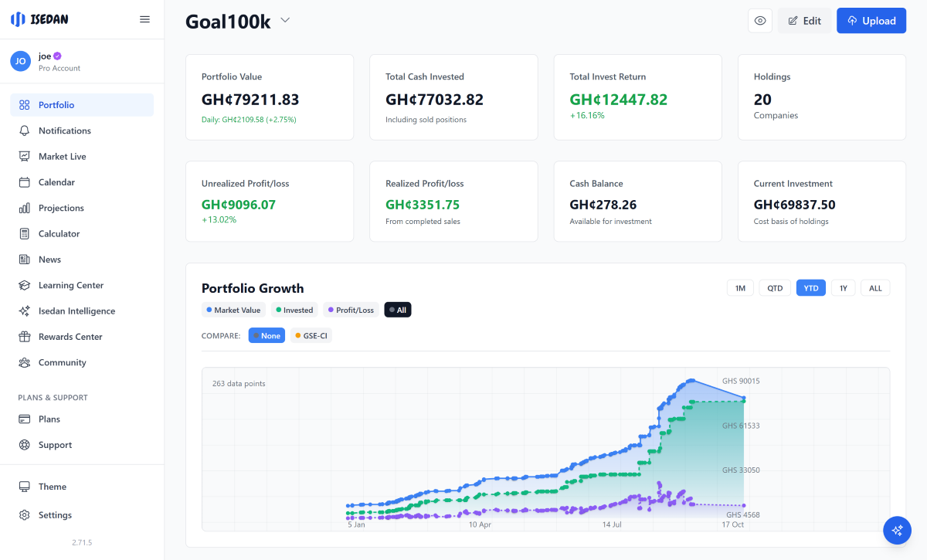
Task: Switch chart range to 1M
Action: pos(740,288)
